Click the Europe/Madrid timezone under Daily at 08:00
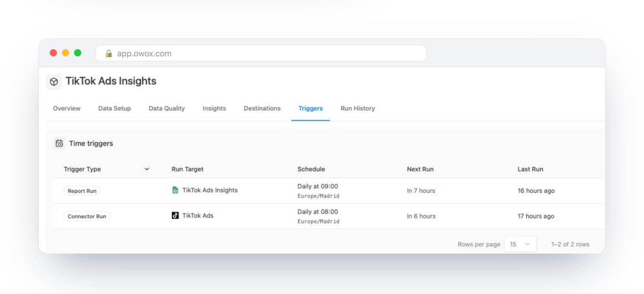 [318, 221]
